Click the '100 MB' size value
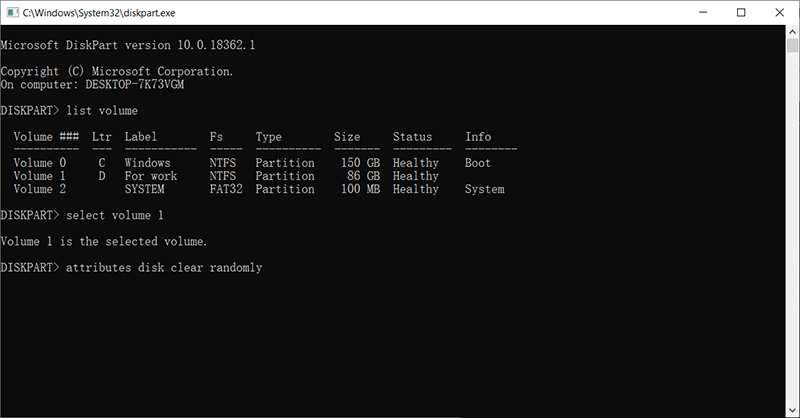The image size is (800, 418). (x=360, y=189)
